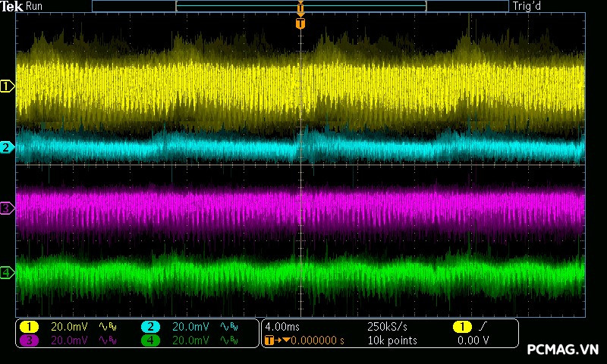
Task: Click the 4.00ms timebase readout
Action: [x=283, y=326]
